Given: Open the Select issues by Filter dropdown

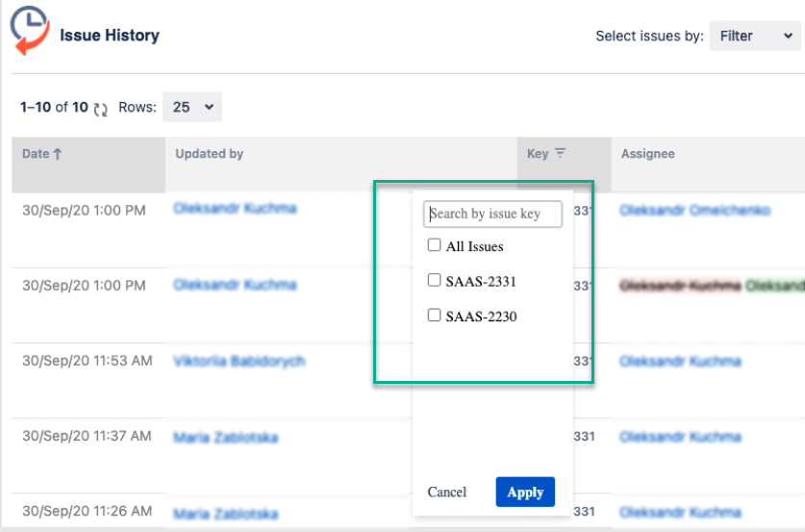Looking at the screenshot, I should pyautogui.click(x=755, y=36).
